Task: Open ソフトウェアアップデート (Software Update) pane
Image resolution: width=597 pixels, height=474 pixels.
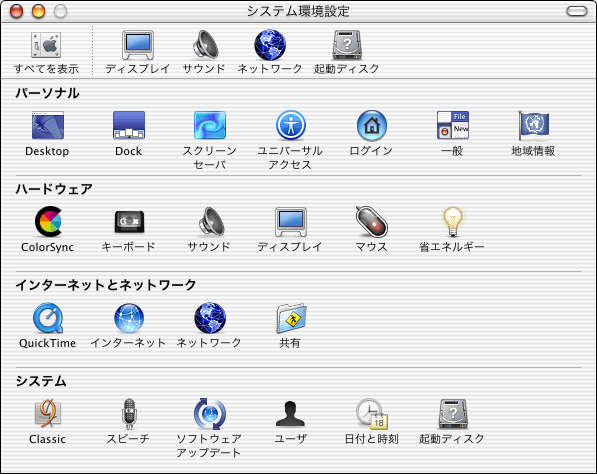Action: coord(210,414)
